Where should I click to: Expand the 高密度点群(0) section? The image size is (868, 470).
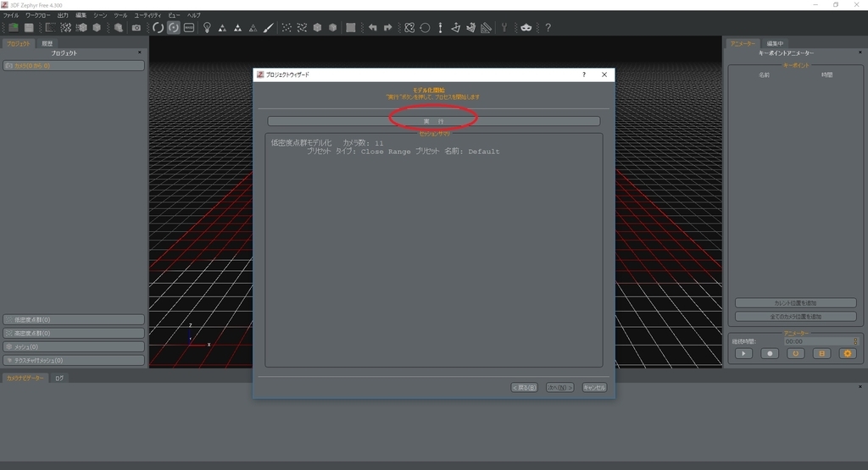click(x=74, y=334)
